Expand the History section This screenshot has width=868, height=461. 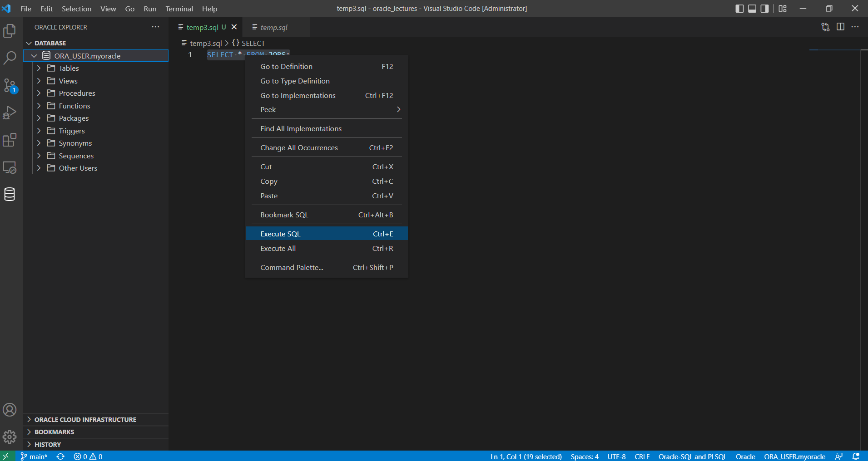point(96,445)
